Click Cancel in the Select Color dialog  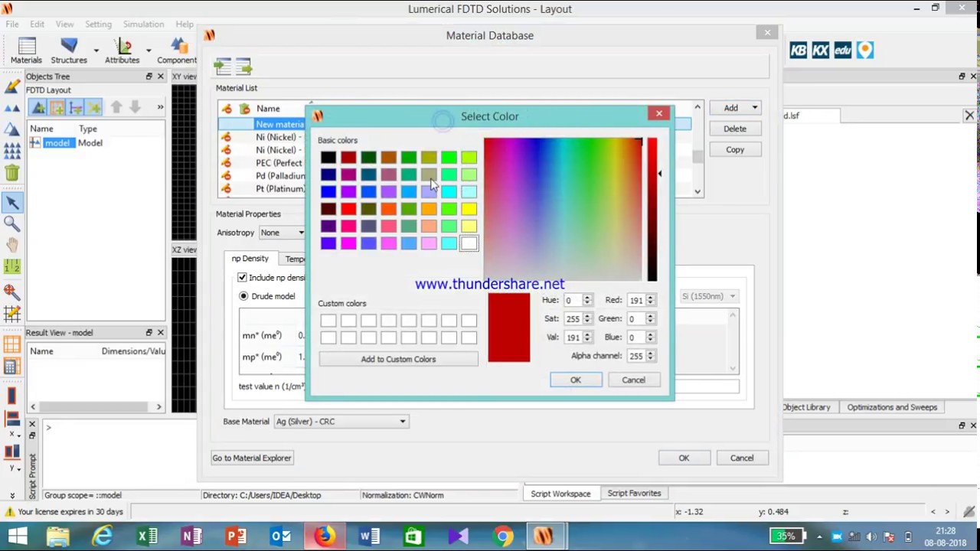click(633, 380)
